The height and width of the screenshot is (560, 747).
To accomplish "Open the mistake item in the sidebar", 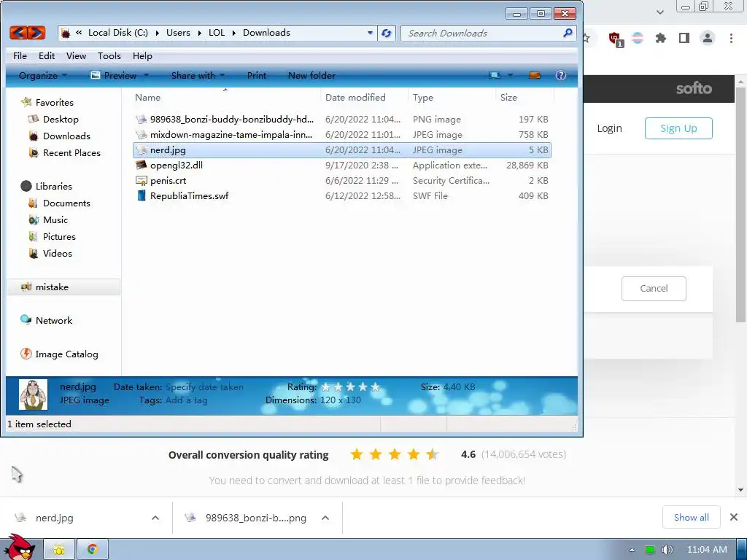I will [63, 287].
